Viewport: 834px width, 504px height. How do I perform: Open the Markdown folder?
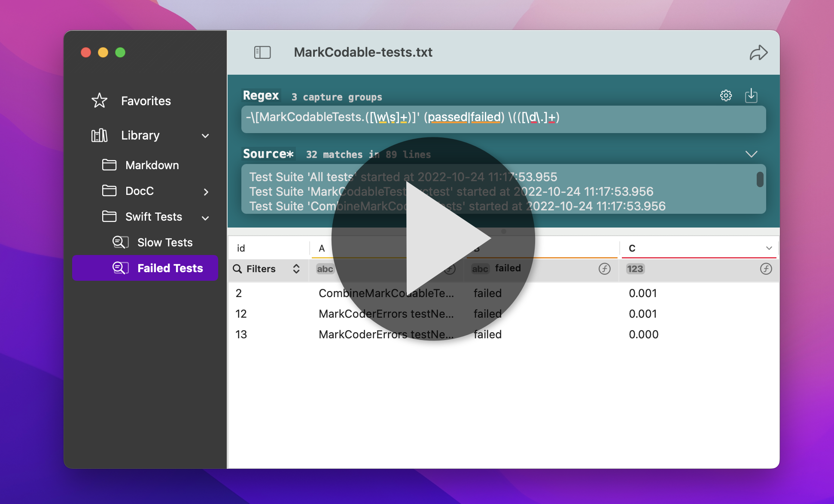[152, 165]
